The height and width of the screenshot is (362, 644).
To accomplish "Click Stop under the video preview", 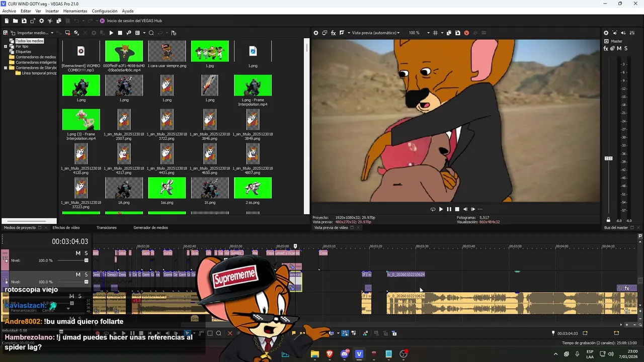I will click(457, 209).
